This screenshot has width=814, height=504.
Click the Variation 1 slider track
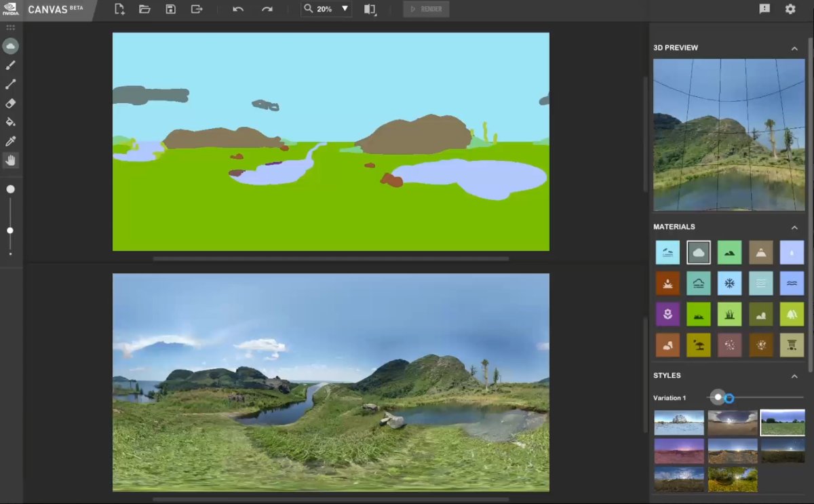767,398
